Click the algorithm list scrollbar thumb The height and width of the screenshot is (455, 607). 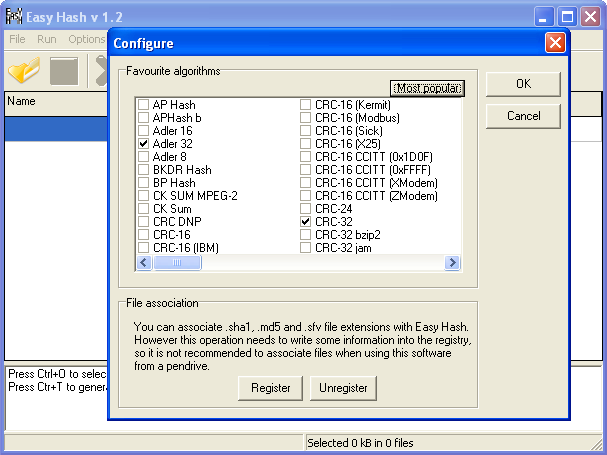tap(177, 263)
